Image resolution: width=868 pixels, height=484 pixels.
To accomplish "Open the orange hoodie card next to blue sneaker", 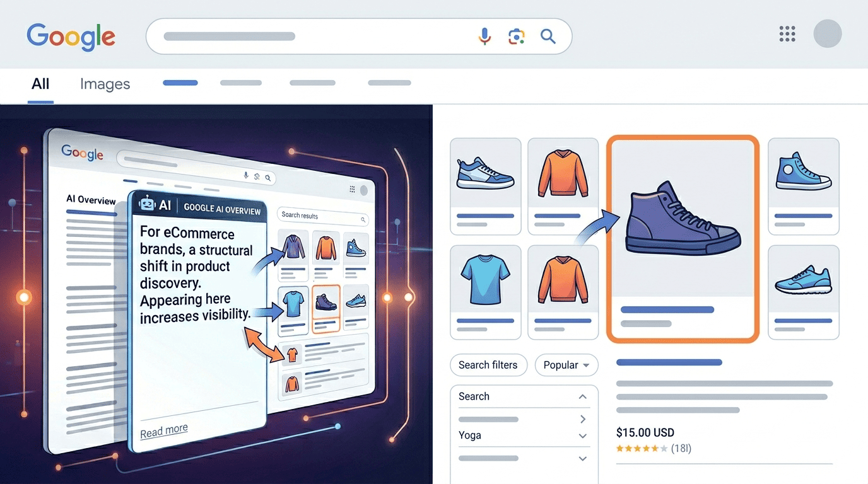I will coord(563,187).
